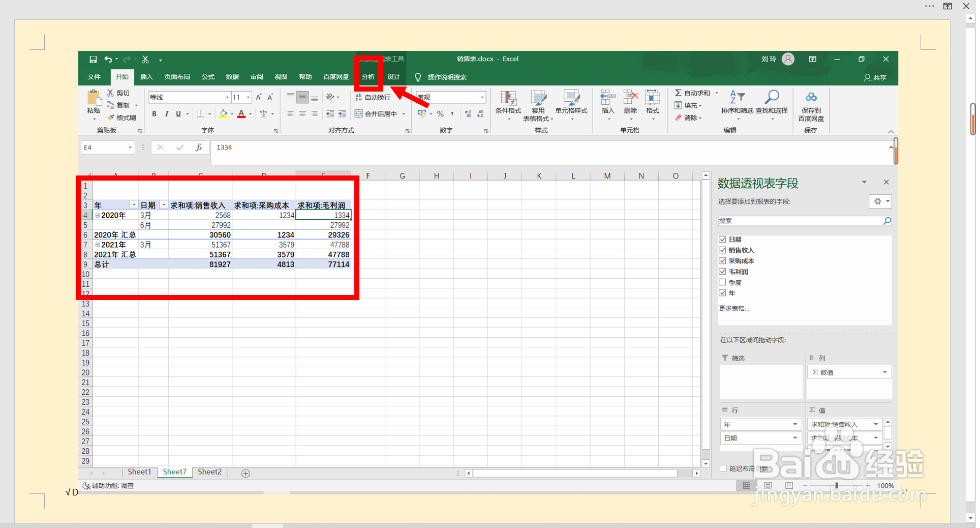This screenshot has height=528, width=980.
Task: Open the font size dropdown
Action: [x=249, y=97]
